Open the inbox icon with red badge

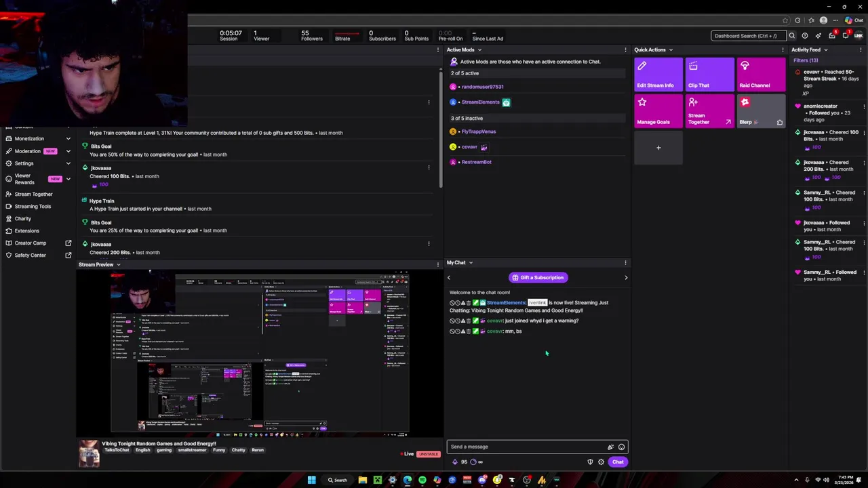tap(832, 36)
